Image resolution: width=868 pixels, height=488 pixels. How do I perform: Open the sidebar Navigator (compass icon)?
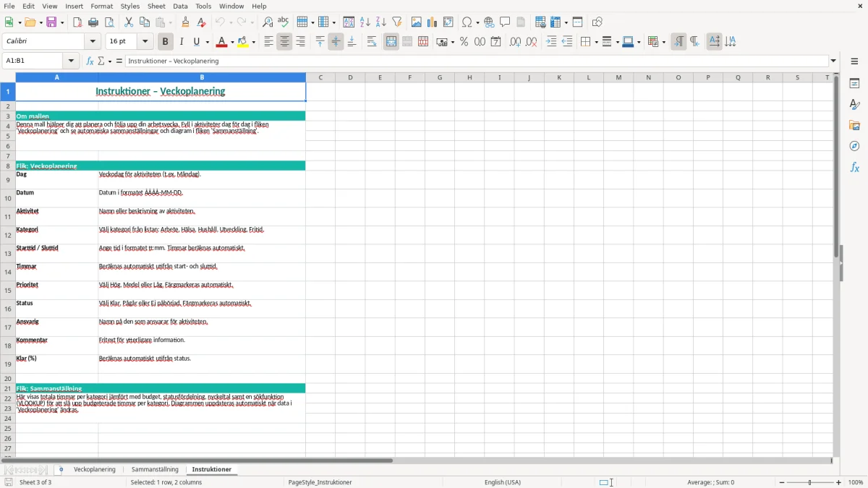(854, 146)
